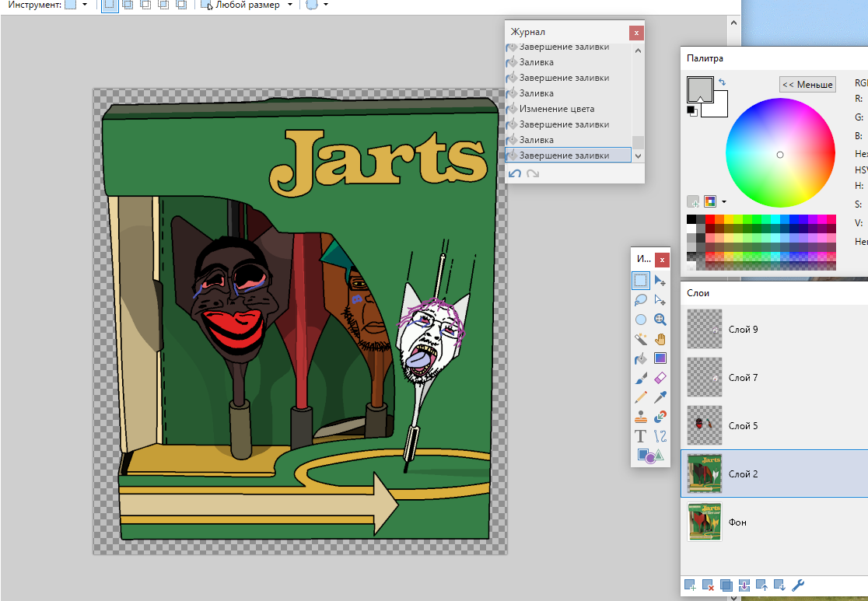Select the Paint Bucket fill tool
This screenshot has height=601, width=868.
(641, 358)
